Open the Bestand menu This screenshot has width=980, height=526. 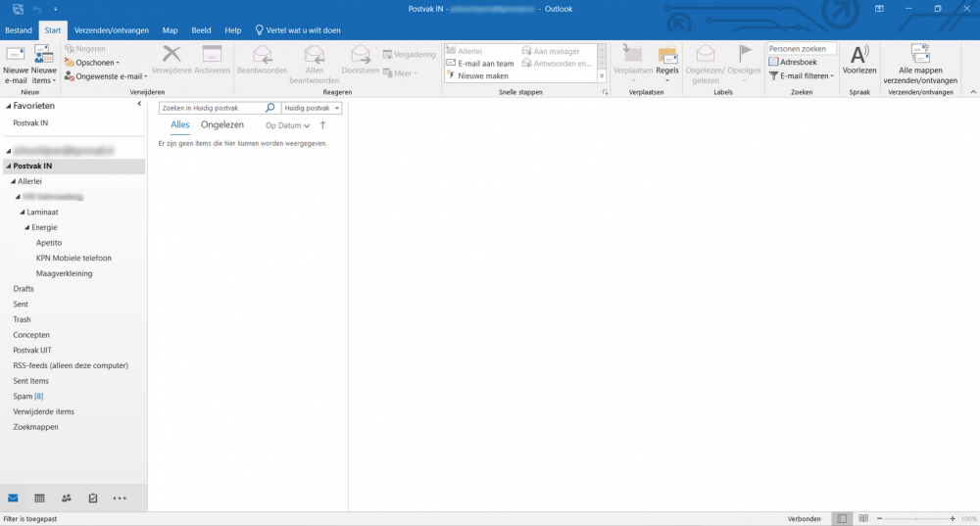click(x=19, y=30)
